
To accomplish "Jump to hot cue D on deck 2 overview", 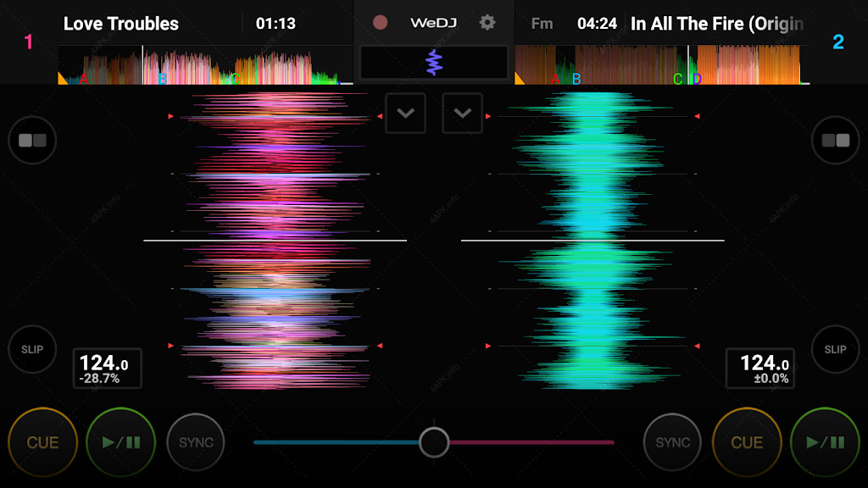I will click(697, 79).
